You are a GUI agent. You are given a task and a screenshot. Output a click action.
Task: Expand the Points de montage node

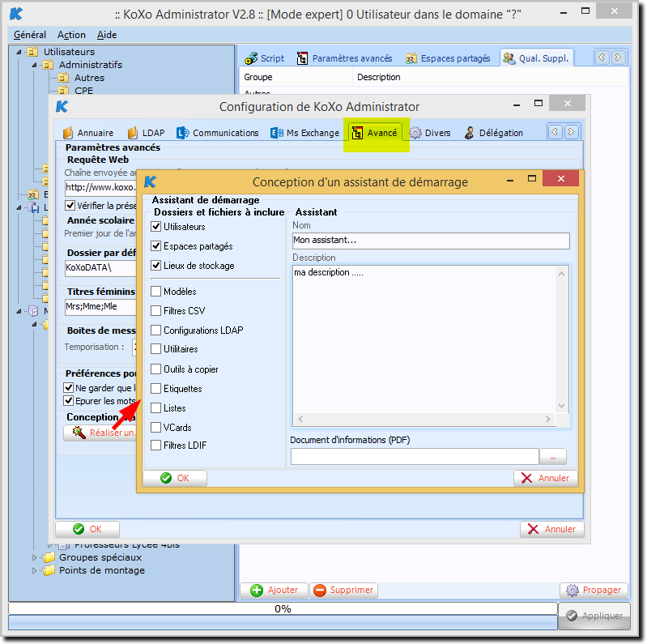coord(35,570)
